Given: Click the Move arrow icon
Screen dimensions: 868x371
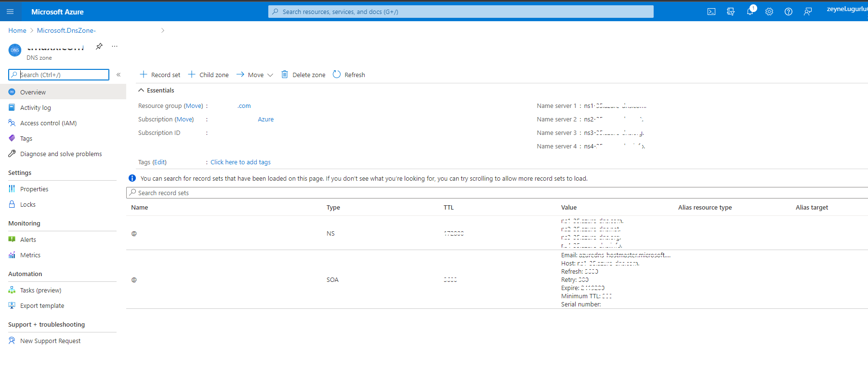Looking at the screenshot, I should (240, 74).
